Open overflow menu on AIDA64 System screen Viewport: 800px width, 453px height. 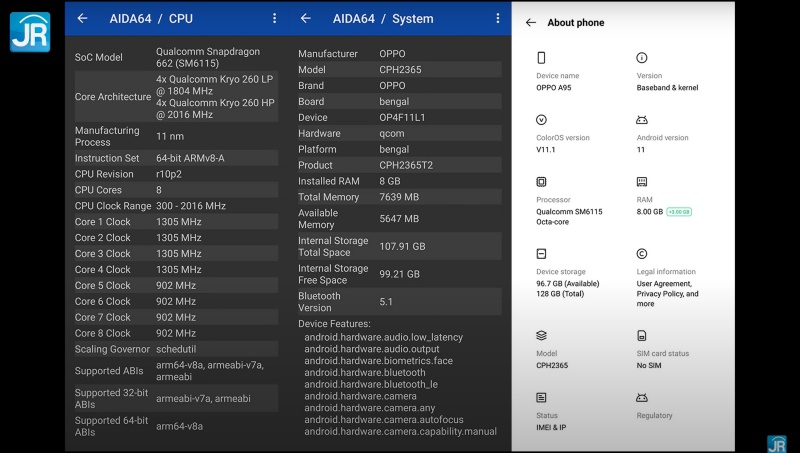point(497,18)
